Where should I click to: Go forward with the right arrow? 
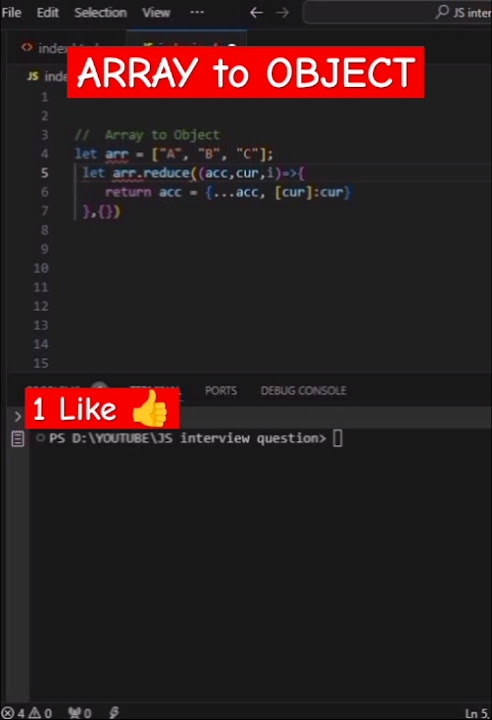tap(282, 12)
